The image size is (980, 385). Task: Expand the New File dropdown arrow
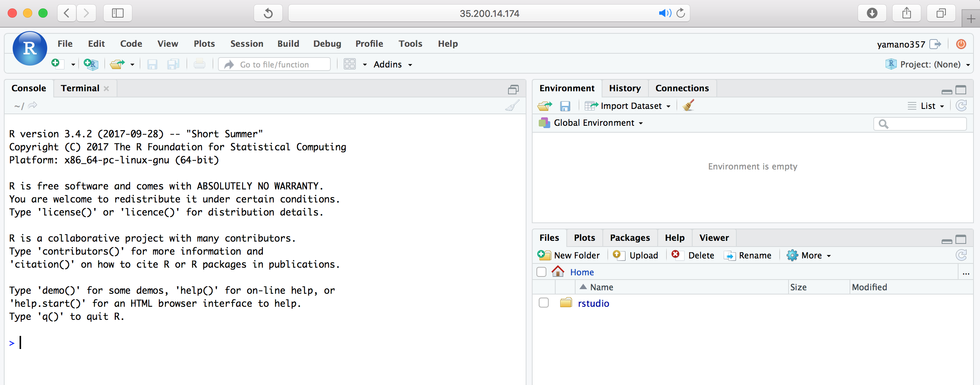coord(73,65)
